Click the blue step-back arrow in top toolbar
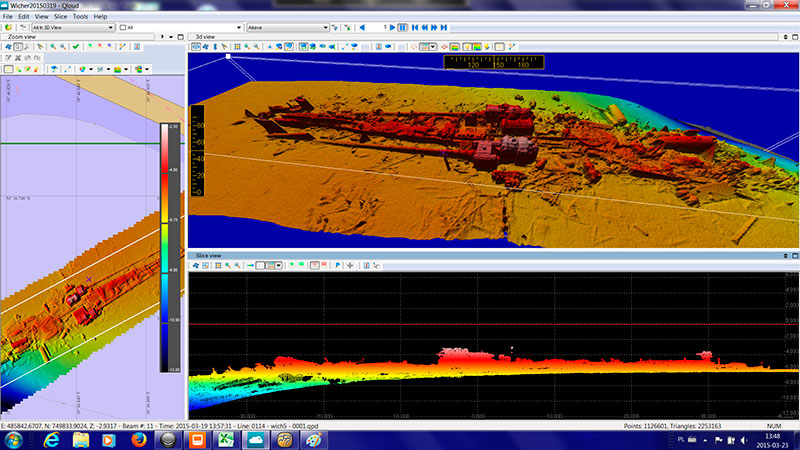The height and width of the screenshot is (450, 800). pyautogui.click(x=361, y=28)
